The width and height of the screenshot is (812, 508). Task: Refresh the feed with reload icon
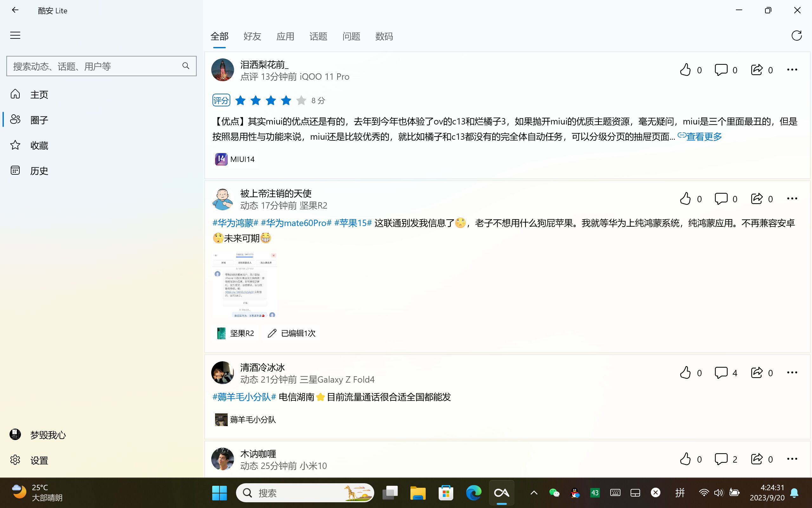click(796, 36)
